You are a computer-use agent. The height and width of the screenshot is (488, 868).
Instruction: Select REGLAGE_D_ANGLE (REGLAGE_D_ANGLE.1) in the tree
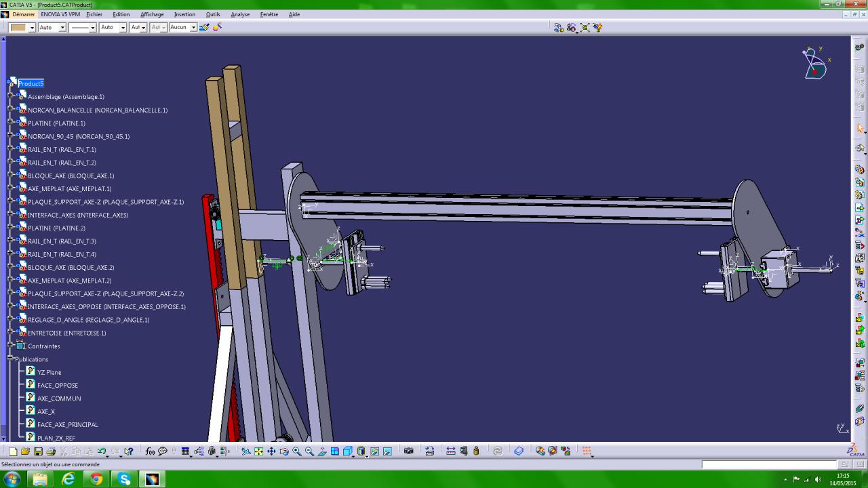tap(89, 320)
